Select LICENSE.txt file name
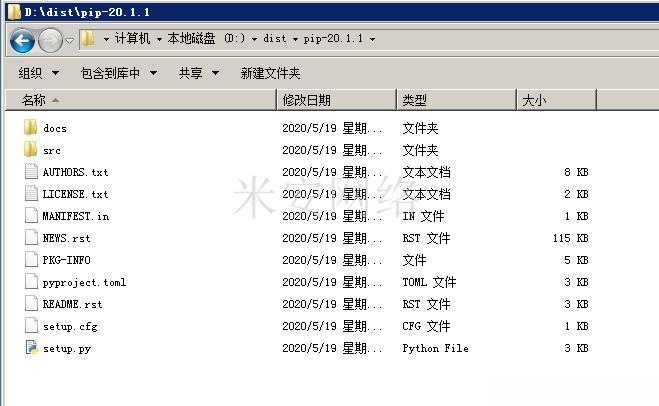 [x=76, y=194]
